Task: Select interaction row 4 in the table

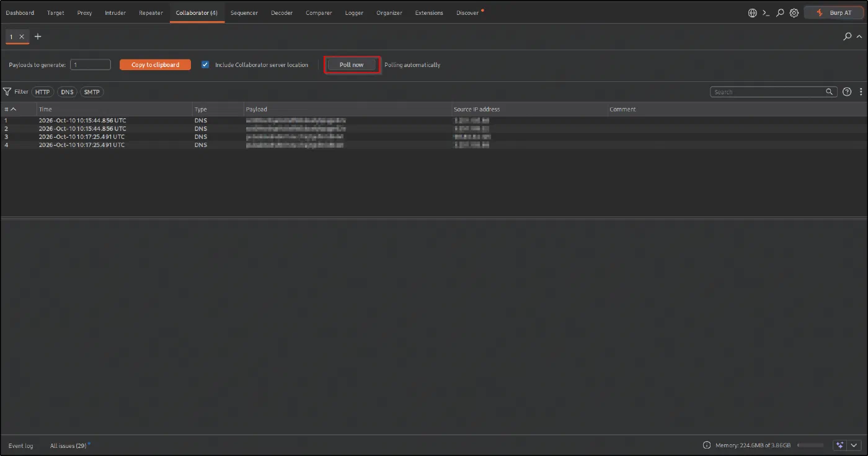Action: [x=434, y=145]
